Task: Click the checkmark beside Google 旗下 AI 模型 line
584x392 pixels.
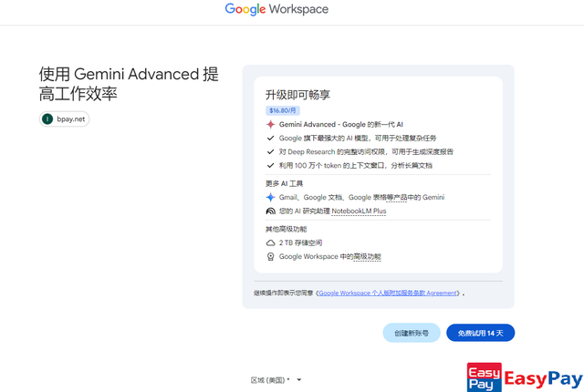Action: tap(270, 138)
